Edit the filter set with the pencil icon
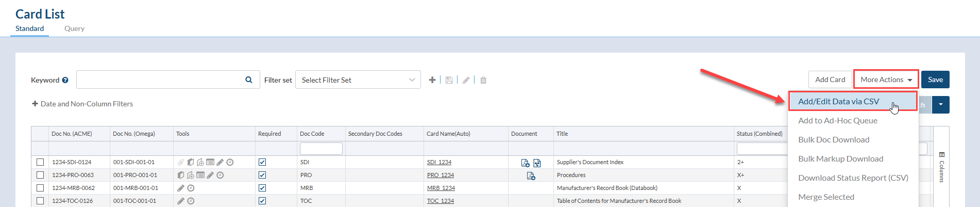The image size is (980, 207). [x=466, y=80]
